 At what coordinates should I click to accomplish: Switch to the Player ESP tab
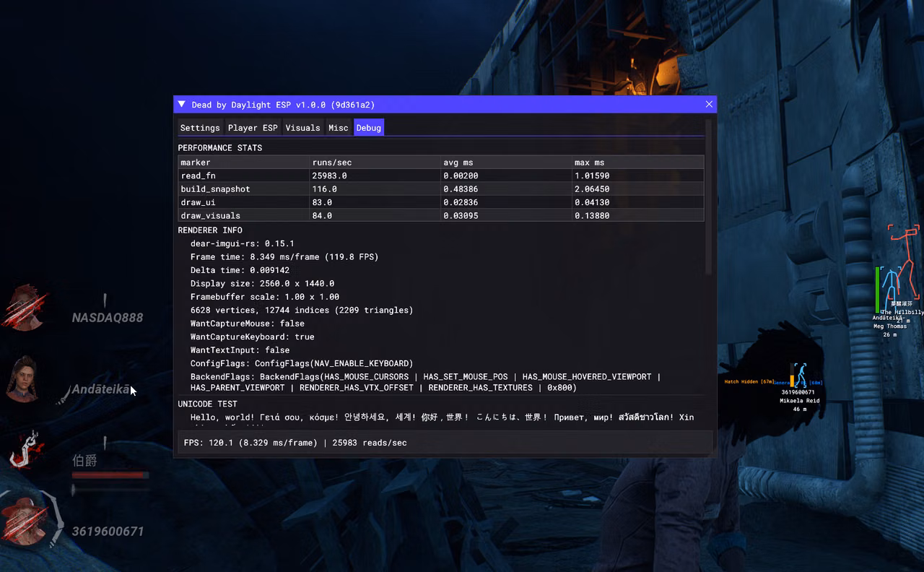pos(253,128)
